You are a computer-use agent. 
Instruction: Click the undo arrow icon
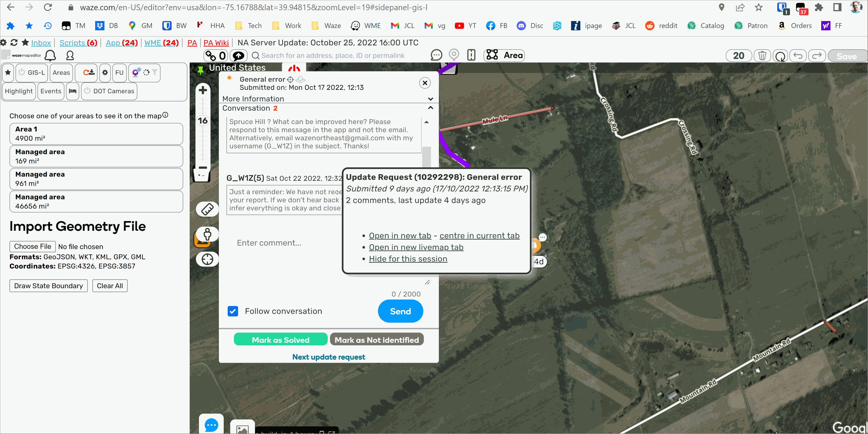click(x=798, y=56)
